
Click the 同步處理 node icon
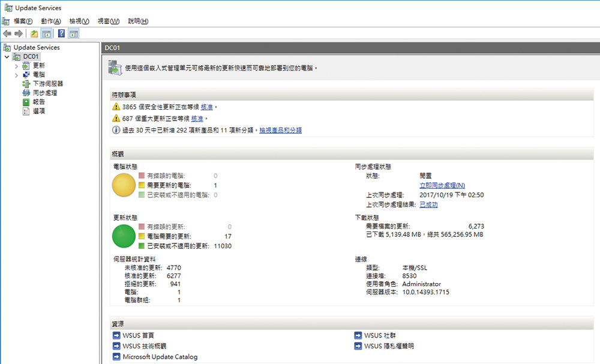[26, 93]
